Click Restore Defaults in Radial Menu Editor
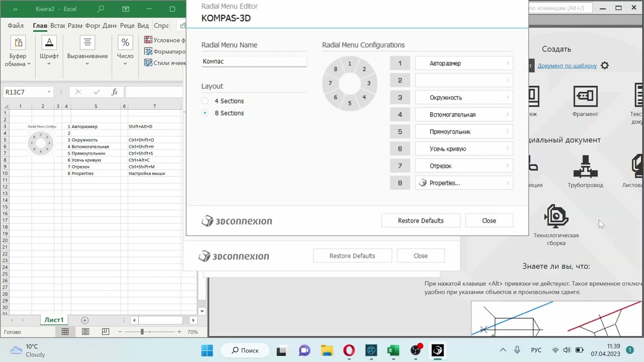This screenshot has width=644, height=362. pyautogui.click(x=421, y=221)
